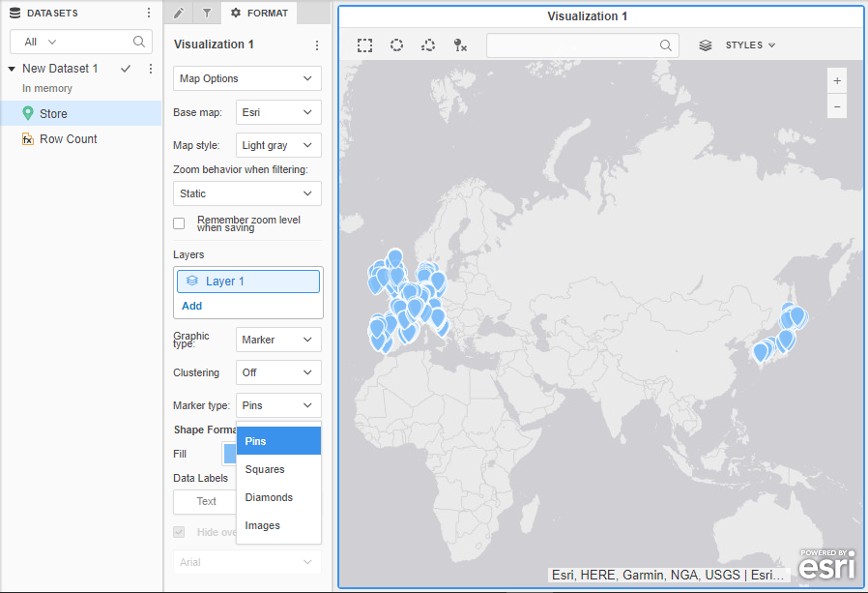Activate the circle selection tool
The height and width of the screenshot is (593, 868).
(x=396, y=45)
